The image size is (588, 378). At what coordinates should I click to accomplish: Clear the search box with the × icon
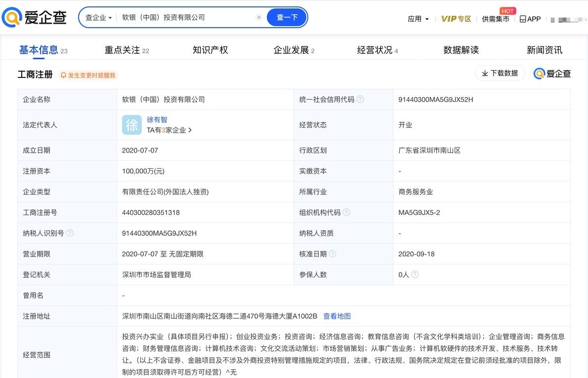point(258,17)
